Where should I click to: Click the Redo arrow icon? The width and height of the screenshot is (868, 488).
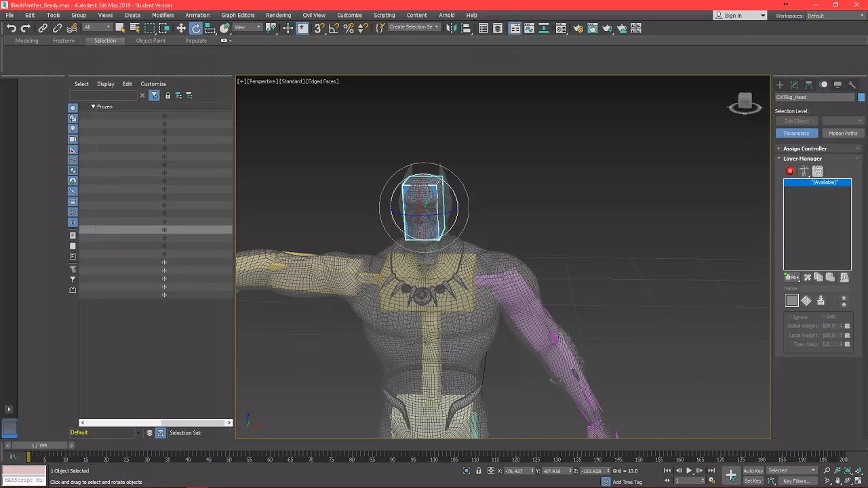26,28
